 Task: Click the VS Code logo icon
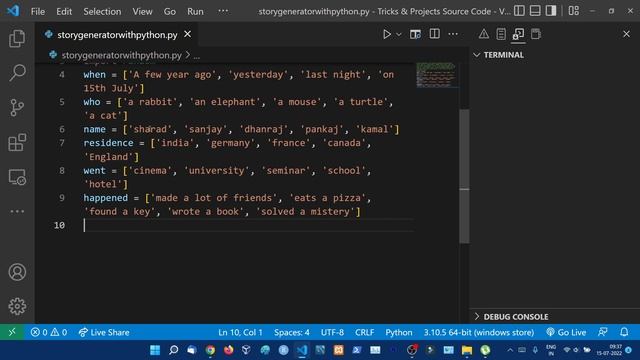pyautogui.click(x=13, y=11)
